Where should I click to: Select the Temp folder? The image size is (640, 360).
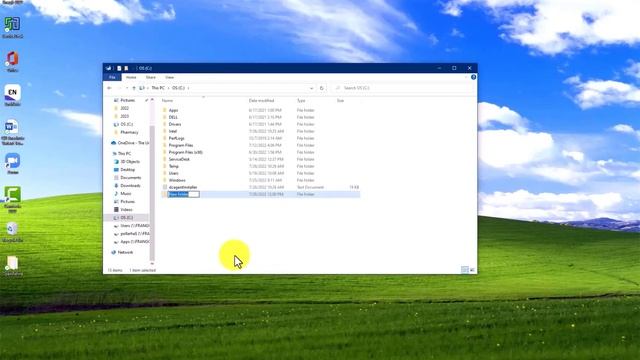[173, 166]
